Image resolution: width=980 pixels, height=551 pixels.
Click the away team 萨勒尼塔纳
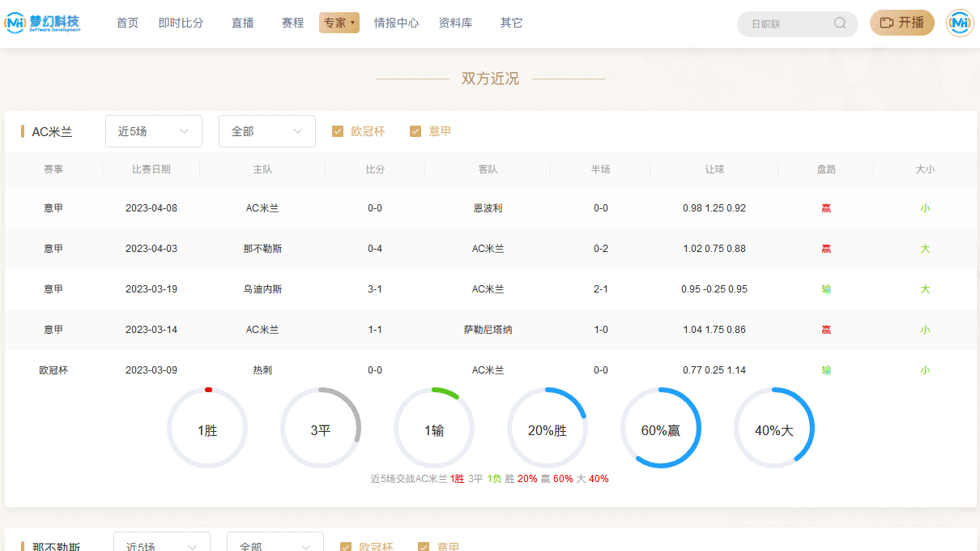(488, 330)
